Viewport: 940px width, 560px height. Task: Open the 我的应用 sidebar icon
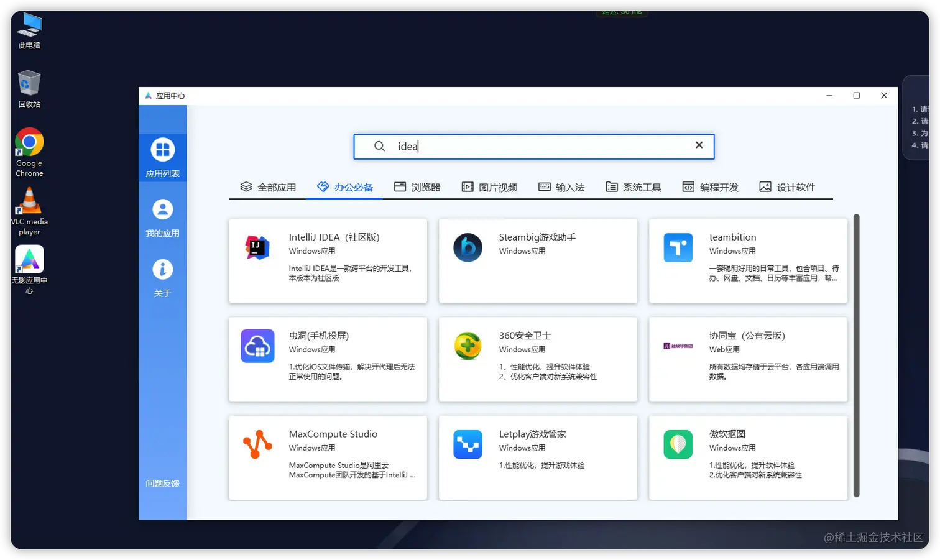pyautogui.click(x=162, y=209)
